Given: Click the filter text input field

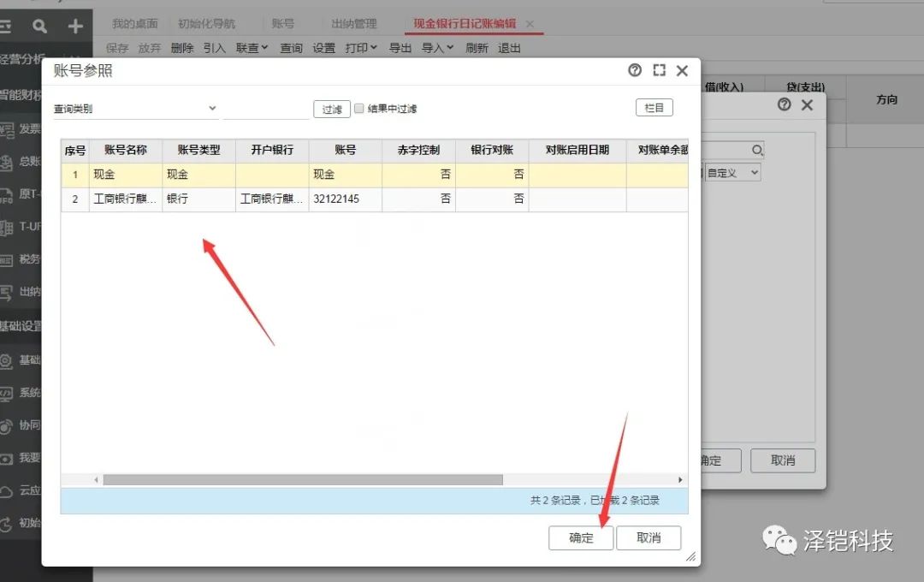Looking at the screenshot, I should pos(265,109).
